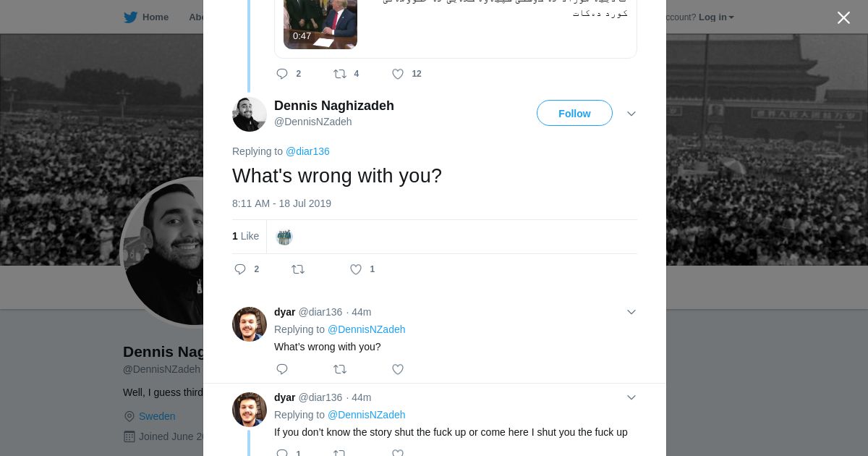This screenshot has height=456, width=868.
Task: View the user avatar who liked the tweet
Action: 284,237
